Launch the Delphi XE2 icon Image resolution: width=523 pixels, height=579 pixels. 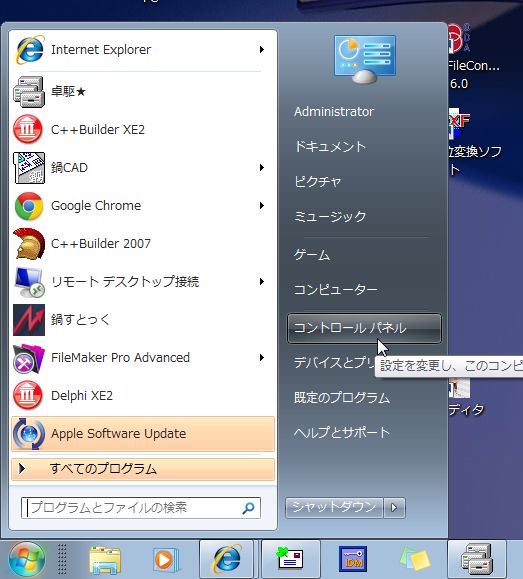[x=28, y=395]
